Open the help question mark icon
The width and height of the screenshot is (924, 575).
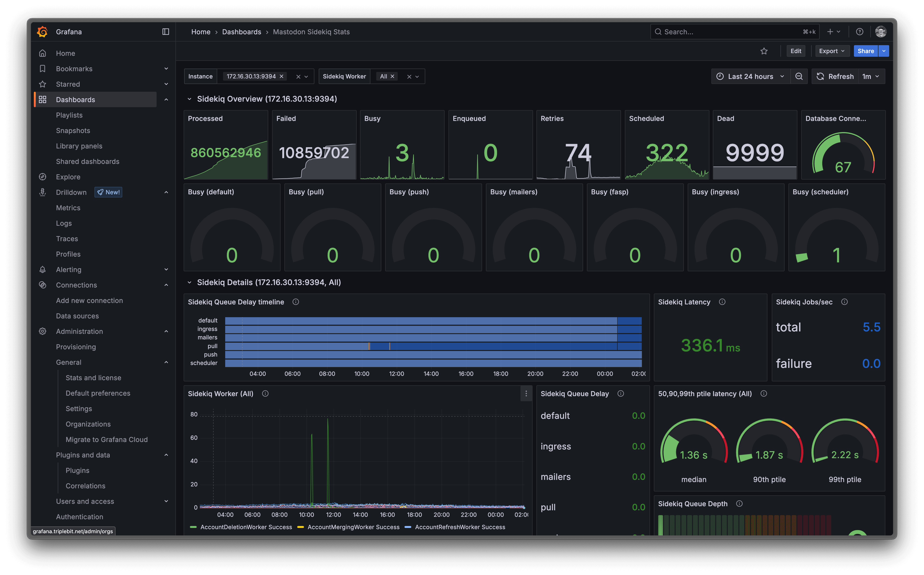859,32
